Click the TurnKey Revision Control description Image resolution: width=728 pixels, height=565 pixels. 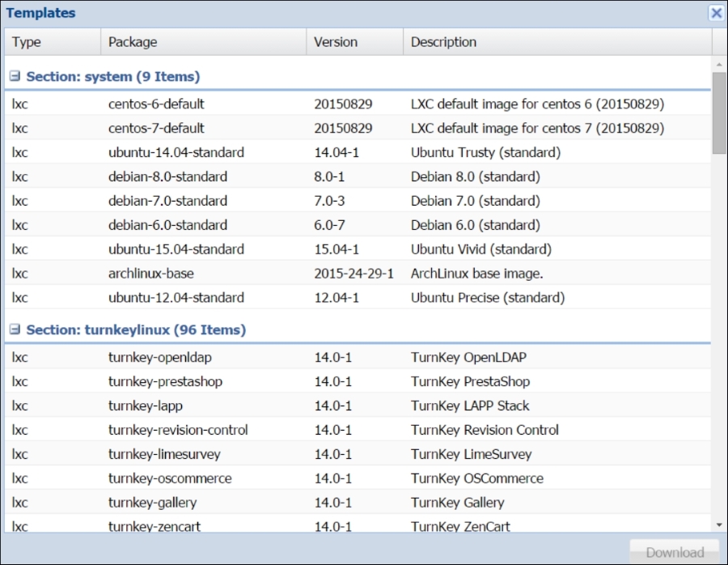(x=485, y=430)
